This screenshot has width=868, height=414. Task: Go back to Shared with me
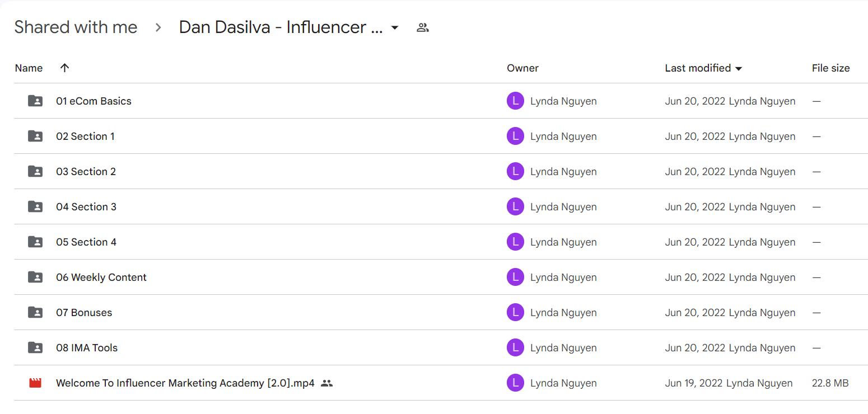point(76,27)
